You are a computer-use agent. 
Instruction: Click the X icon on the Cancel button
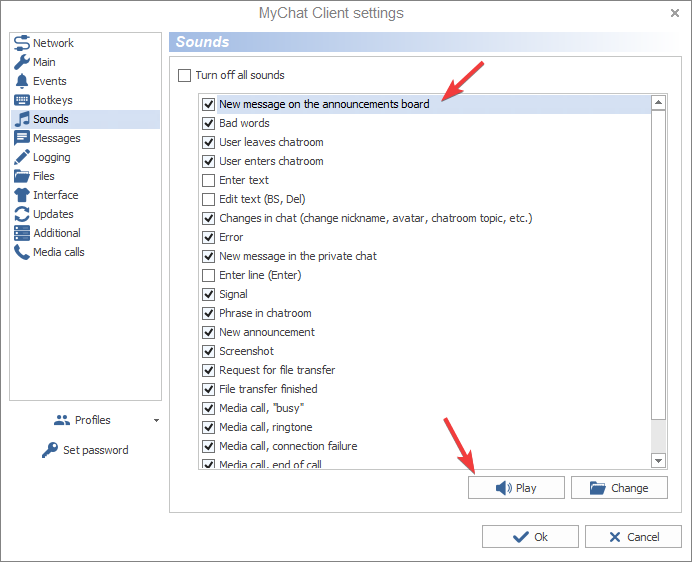tap(615, 537)
